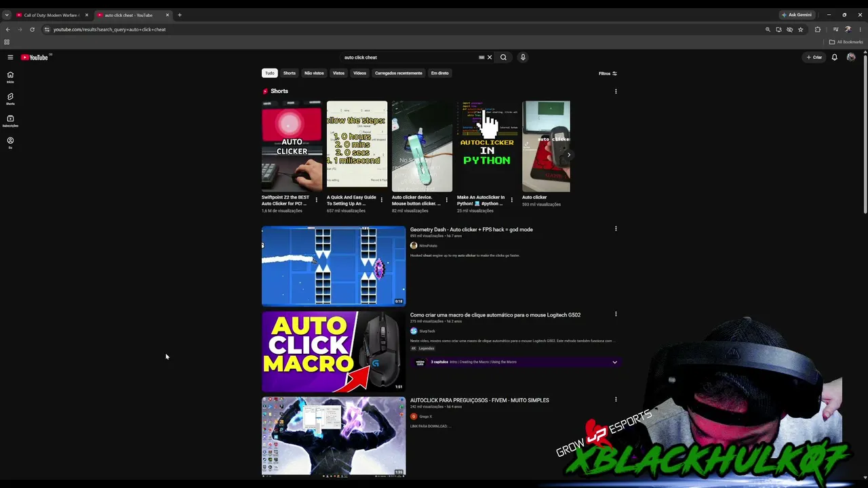Open the on-screen keyboard icon in search box

(481, 58)
